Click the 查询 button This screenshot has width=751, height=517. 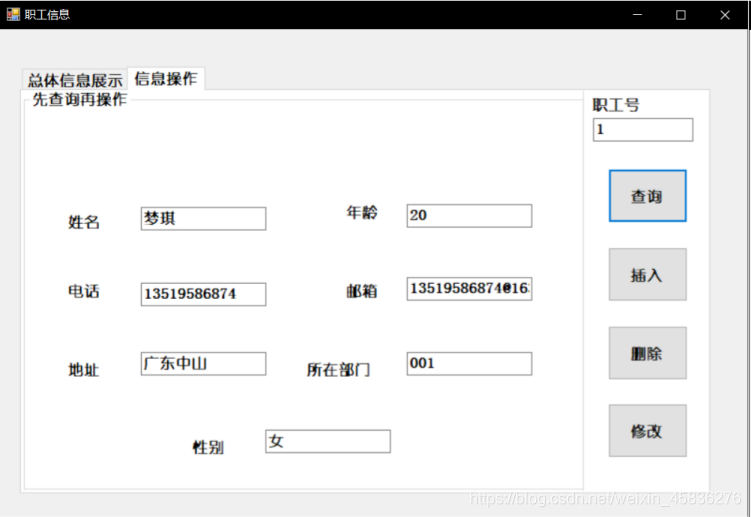[x=648, y=196]
